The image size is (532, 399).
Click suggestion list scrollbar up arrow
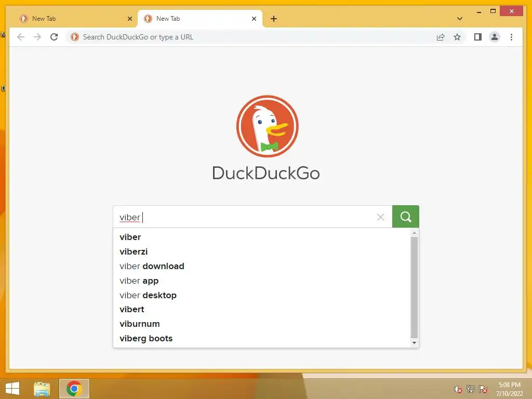tap(414, 233)
